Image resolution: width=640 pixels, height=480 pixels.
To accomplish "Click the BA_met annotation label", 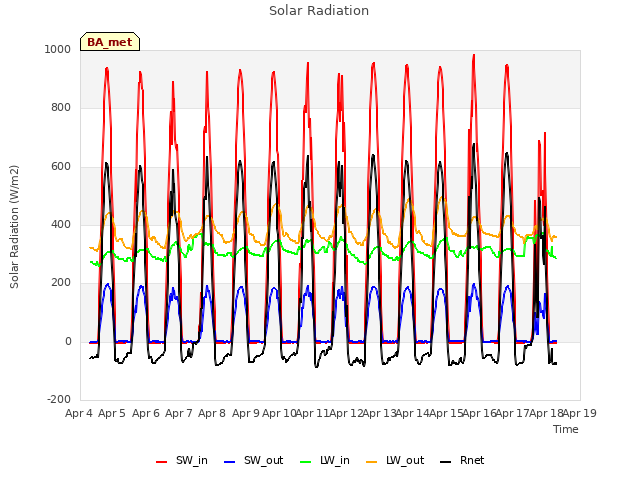I will [x=109, y=42].
